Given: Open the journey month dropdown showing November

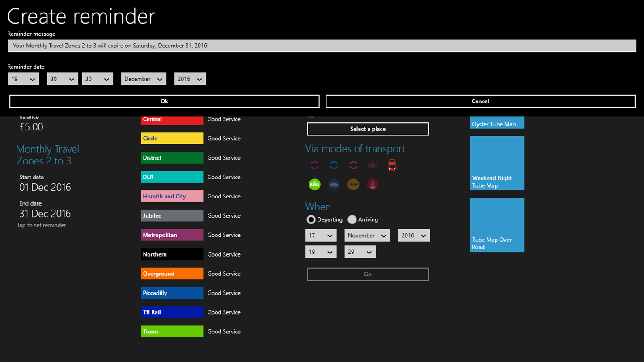Looking at the screenshot, I should tap(367, 236).
